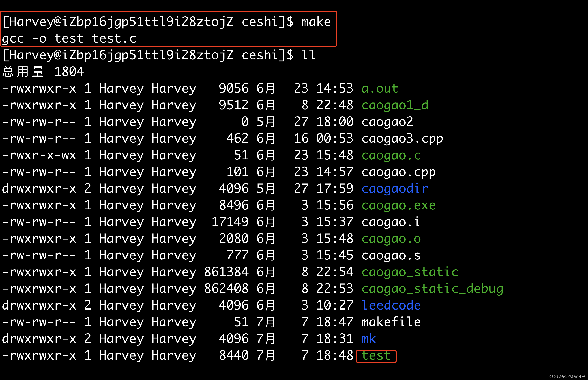Image resolution: width=588 pixels, height=380 pixels.
Task: Click the file name caogao_static_debug
Action: tap(432, 289)
